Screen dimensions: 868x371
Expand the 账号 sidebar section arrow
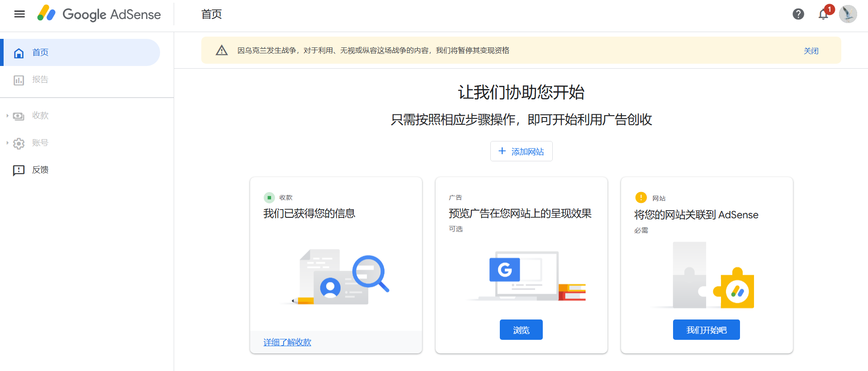point(7,143)
